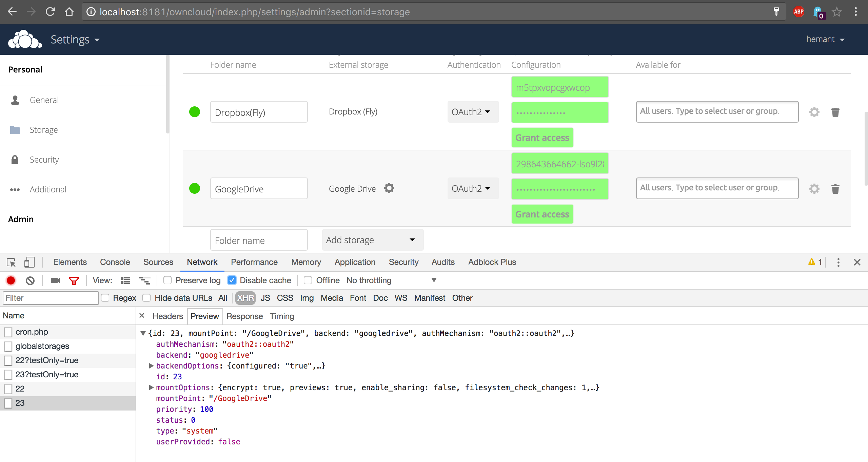Tick the Offline checkbox

coord(308,280)
